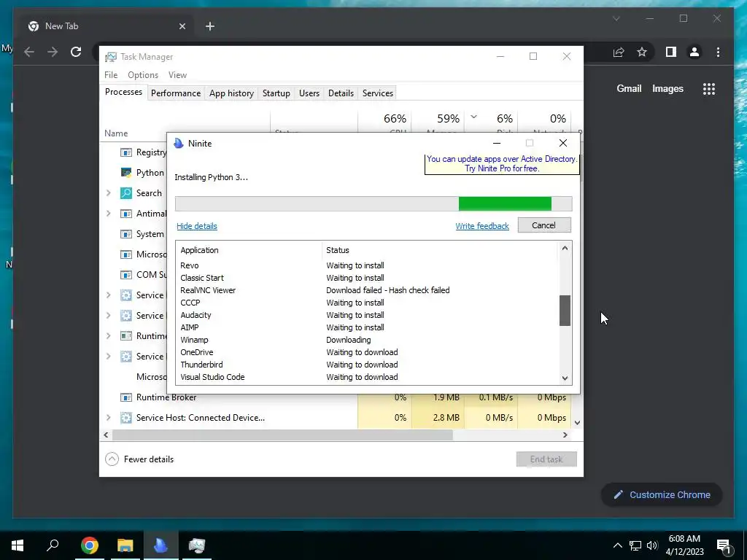Open Task Manager Options menu

(x=143, y=75)
